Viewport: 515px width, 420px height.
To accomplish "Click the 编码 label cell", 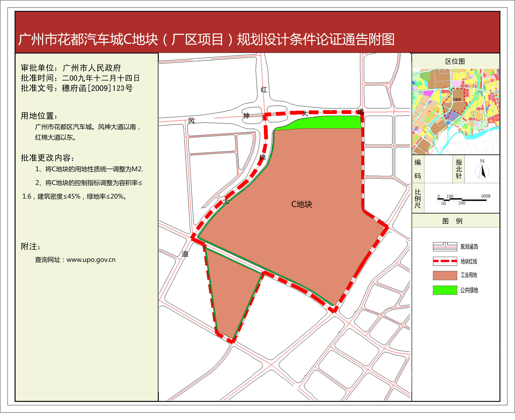I will (418, 169).
